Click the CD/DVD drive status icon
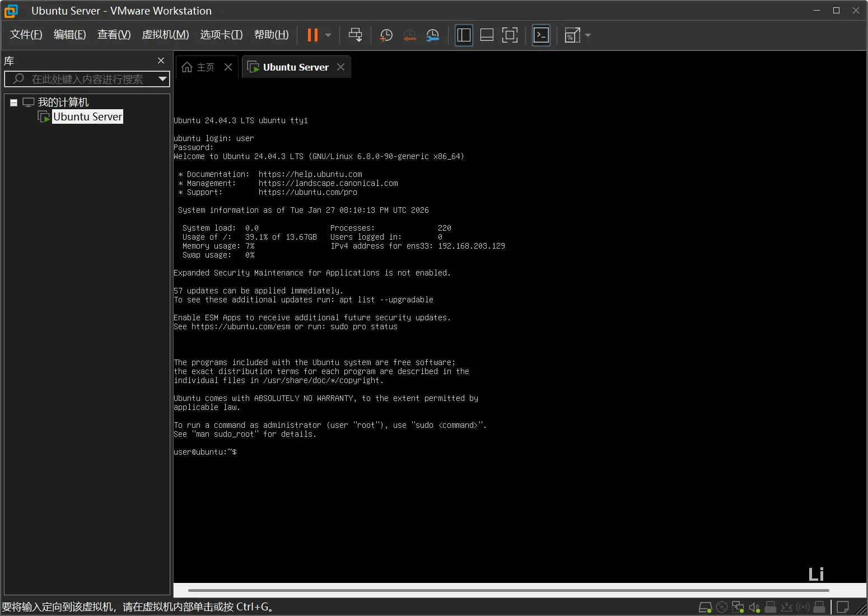This screenshot has width=868, height=616. click(722, 607)
